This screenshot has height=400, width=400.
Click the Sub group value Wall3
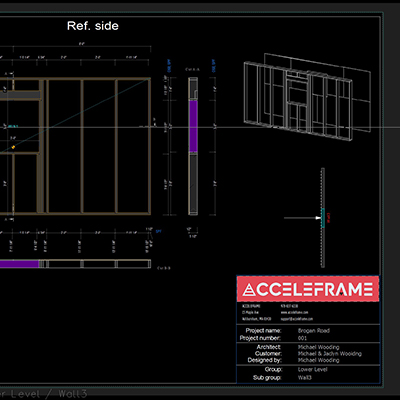(305, 378)
